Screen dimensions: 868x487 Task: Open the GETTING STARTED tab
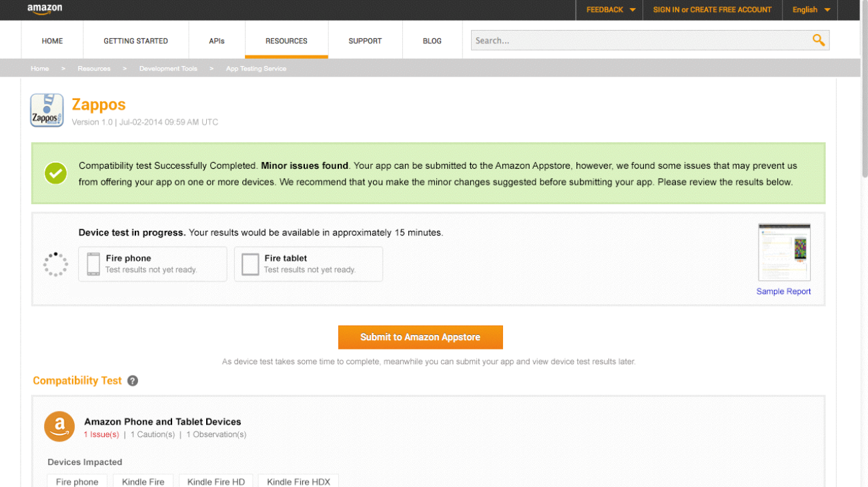[135, 41]
